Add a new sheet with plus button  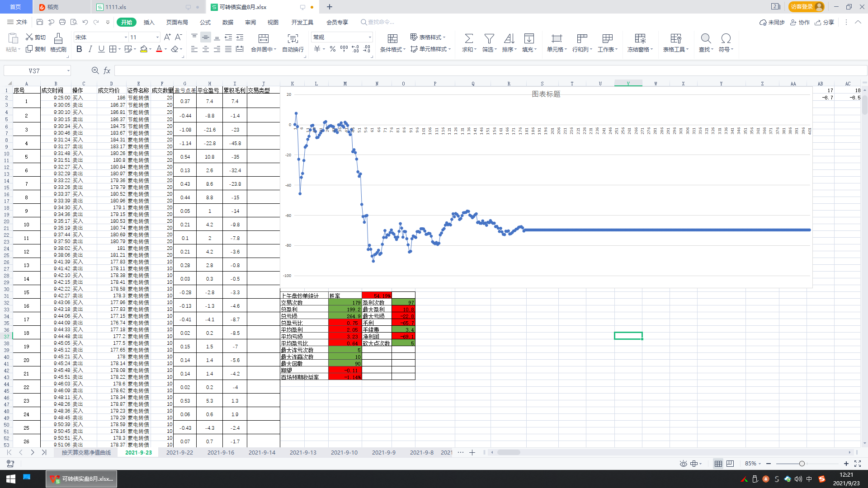point(472,452)
